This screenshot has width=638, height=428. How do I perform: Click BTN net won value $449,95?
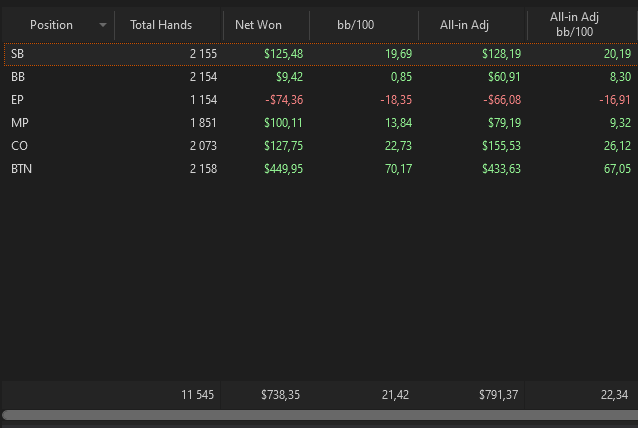pyautogui.click(x=283, y=169)
